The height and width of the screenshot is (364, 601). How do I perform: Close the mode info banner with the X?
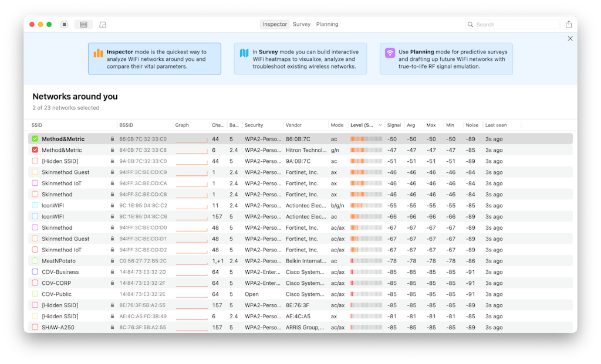[x=570, y=39]
